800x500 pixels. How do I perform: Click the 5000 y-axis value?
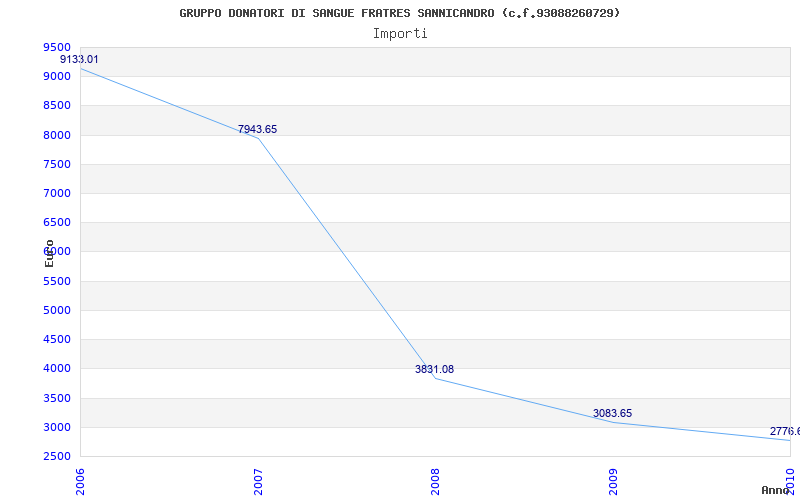tap(57, 310)
